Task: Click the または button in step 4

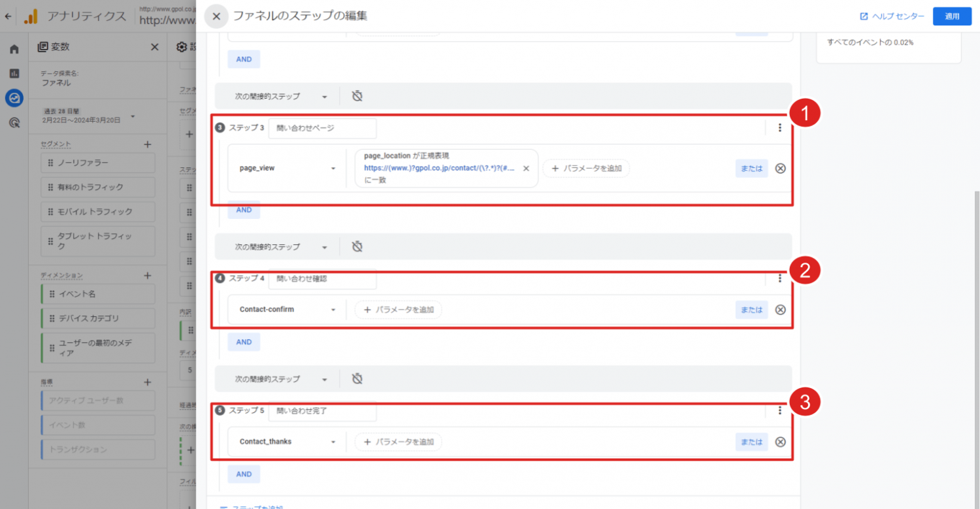Action: (751, 310)
